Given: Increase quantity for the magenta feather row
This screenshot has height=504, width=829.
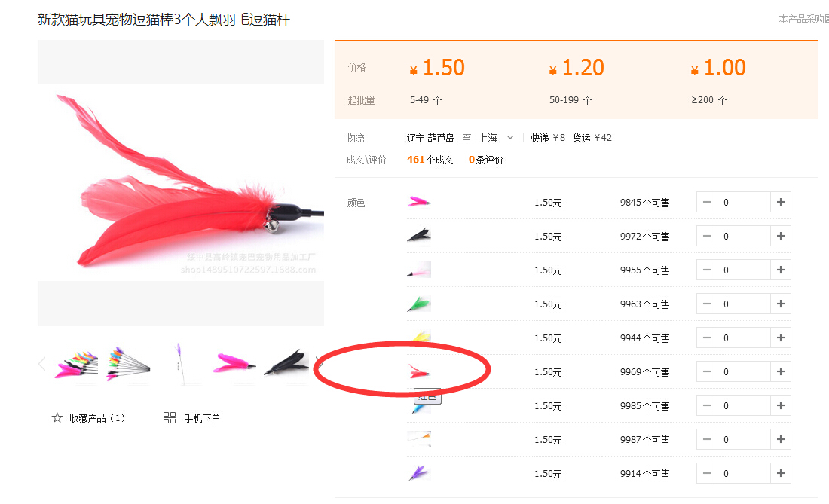Looking at the screenshot, I should coord(780,203).
